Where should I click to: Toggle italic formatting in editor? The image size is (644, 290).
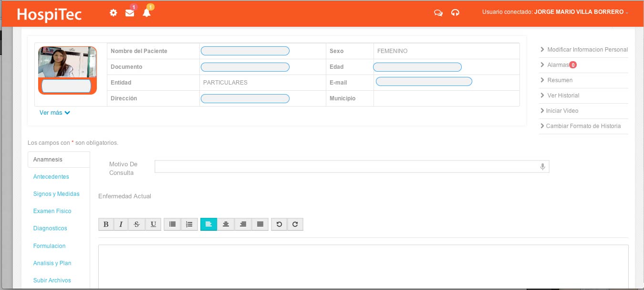(121, 224)
